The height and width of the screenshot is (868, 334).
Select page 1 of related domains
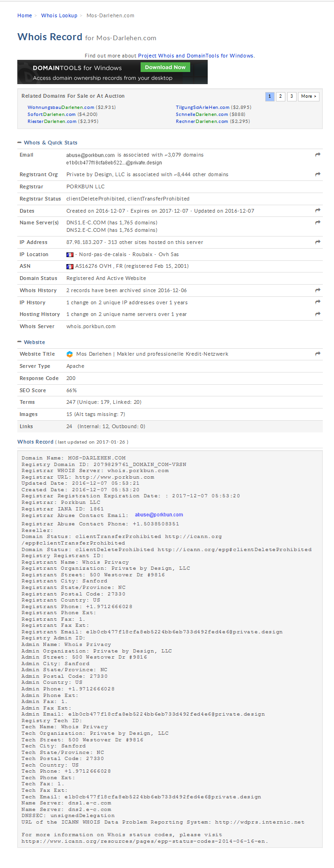(x=269, y=96)
